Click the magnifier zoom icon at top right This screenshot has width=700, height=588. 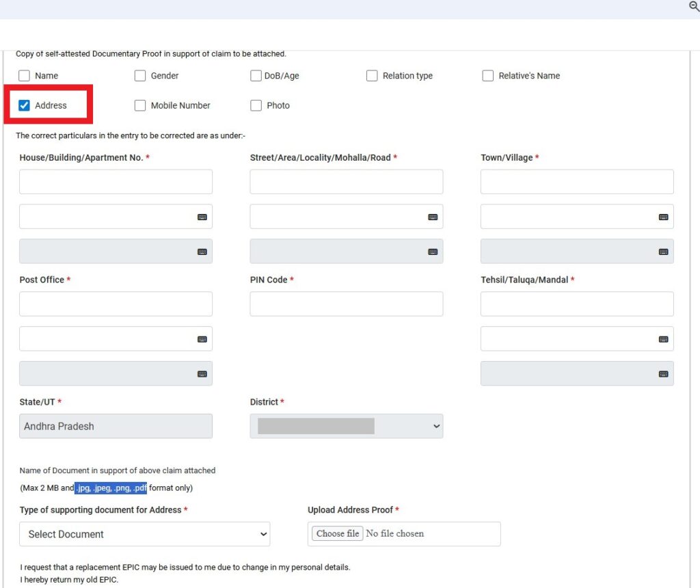694,7
